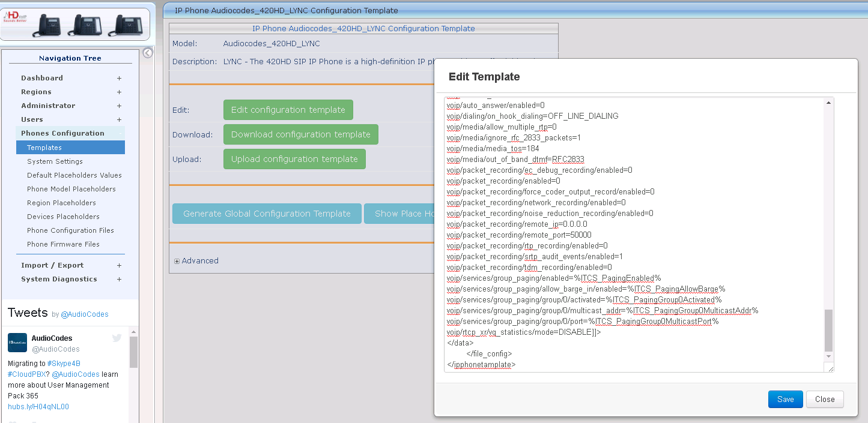Screen dimensions: 868x423
Task: Click the Navigation Tree heading
Action: 70,58
